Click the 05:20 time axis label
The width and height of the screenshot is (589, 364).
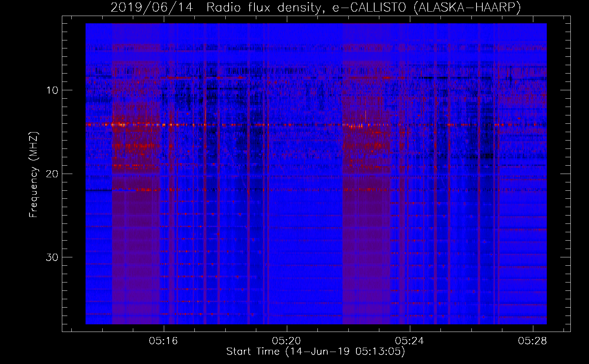(x=286, y=341)
